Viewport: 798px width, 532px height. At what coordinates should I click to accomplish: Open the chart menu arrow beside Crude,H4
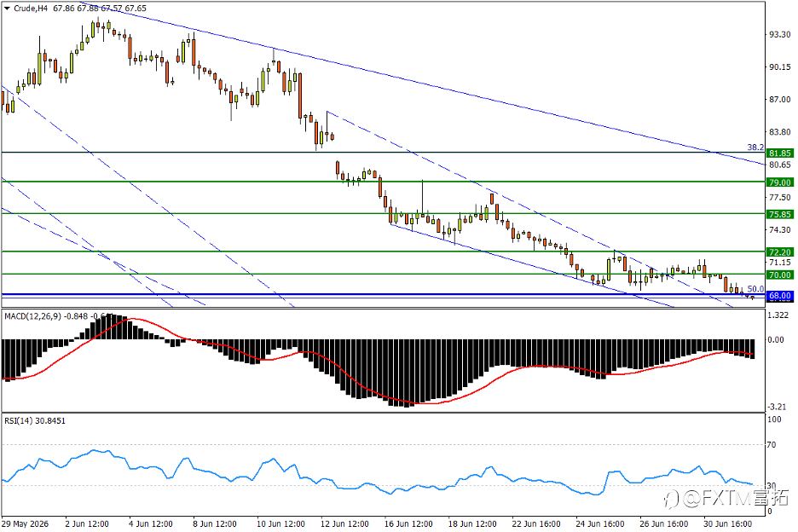coord(7,9)
